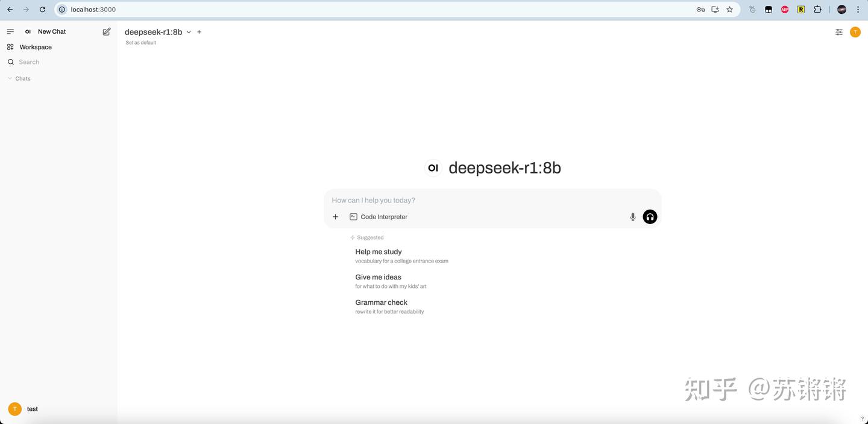
Task: Choose the 'Help me study' suggestion
Action: 401,256
